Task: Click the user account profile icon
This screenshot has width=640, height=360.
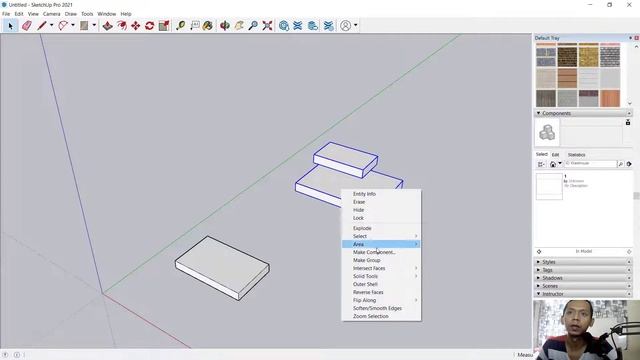Action: pos(345,26)
